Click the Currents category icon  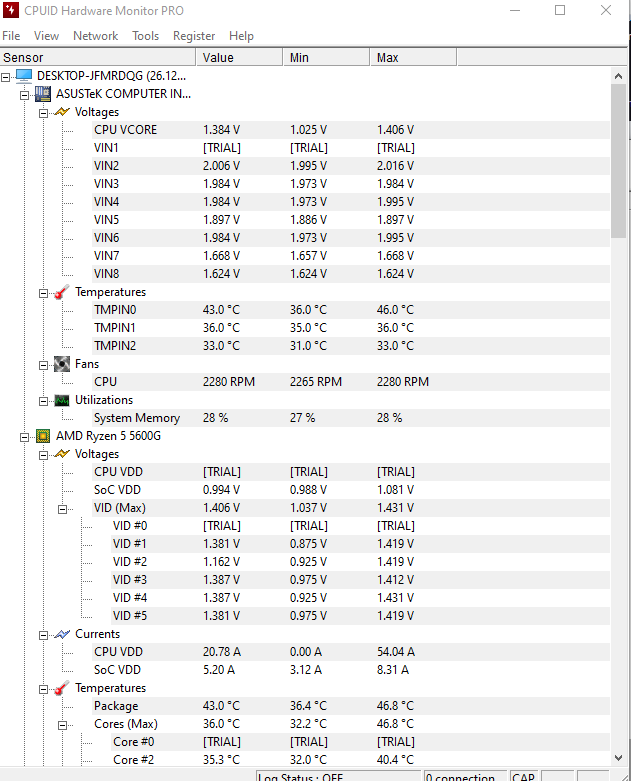(x=62, y=634)
